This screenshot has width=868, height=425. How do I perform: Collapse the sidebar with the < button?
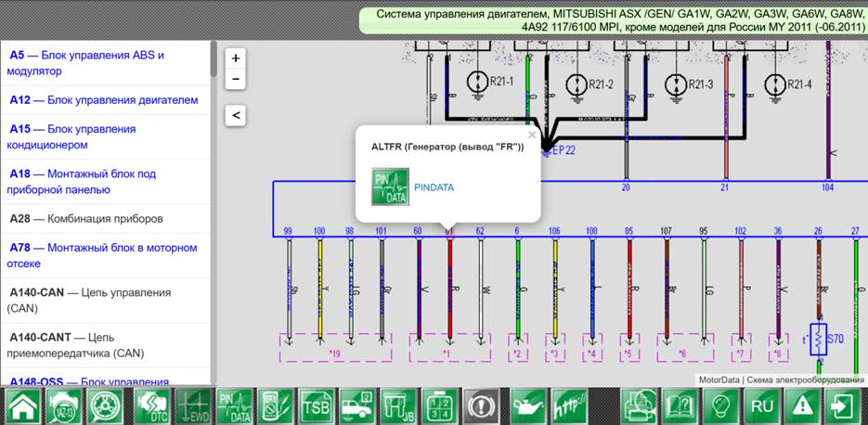click(x=235, y=116)
